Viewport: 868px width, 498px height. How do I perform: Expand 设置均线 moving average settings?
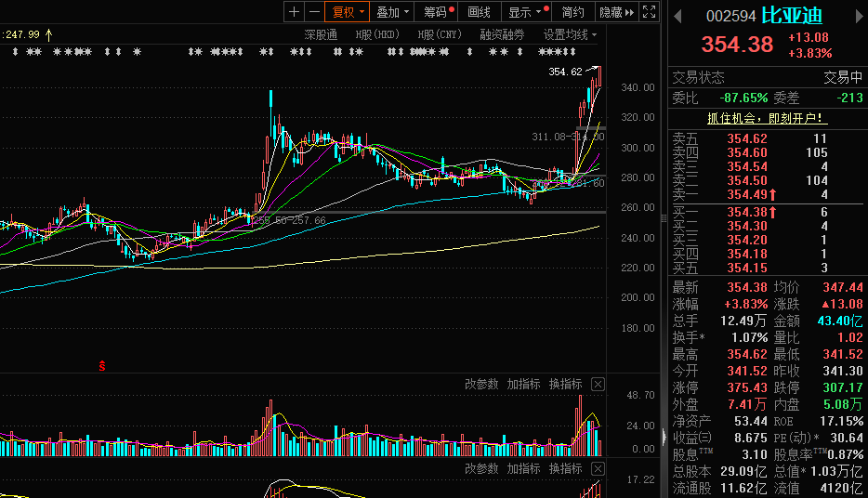571,35
